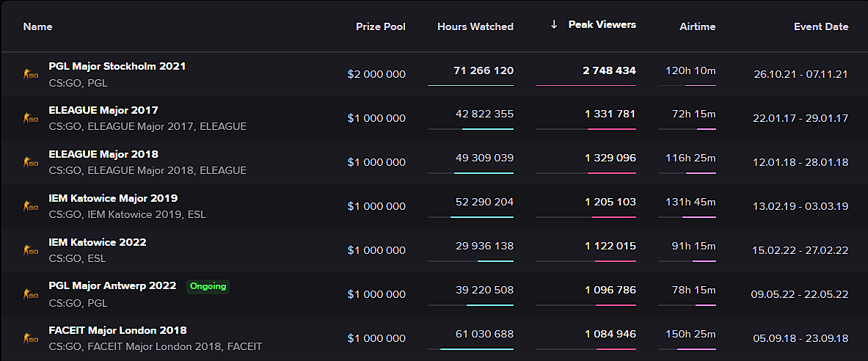Click the CS:GO icon beside IEM Katowice 2022
The height and width of the screenshot is (361, 868).
pyautogui.click(x=30, y=250)
